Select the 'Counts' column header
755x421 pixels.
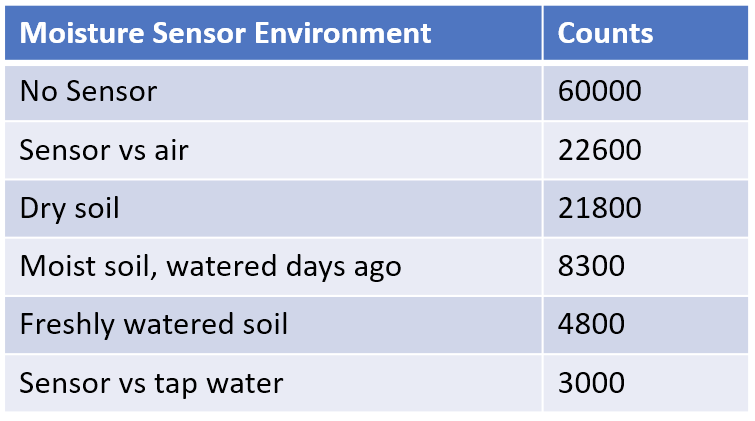pos(605,33)
